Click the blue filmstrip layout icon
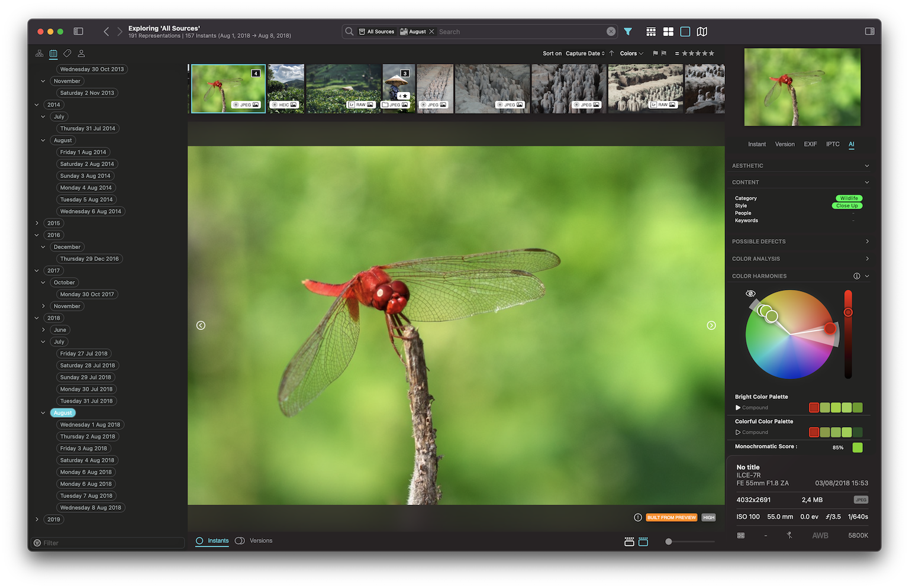This screenshot has width=909, height=588. (x=643, y=541)
